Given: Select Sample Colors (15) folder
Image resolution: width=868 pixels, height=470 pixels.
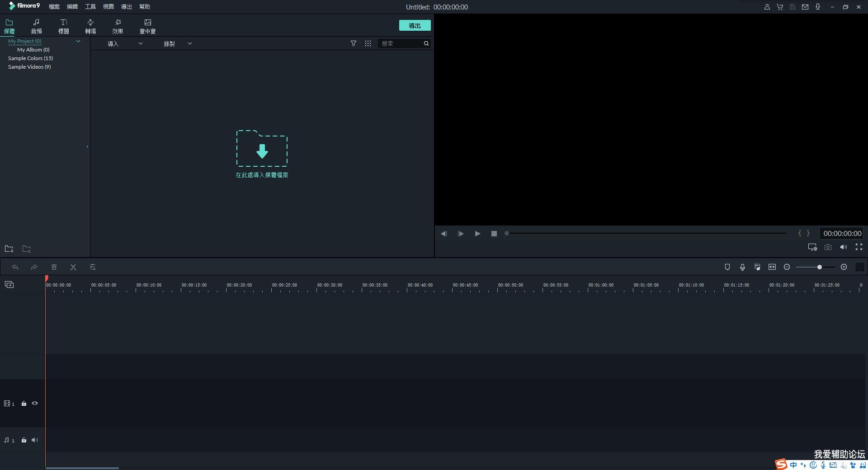Looking at the screenshot, I should (x=30, y=58).
